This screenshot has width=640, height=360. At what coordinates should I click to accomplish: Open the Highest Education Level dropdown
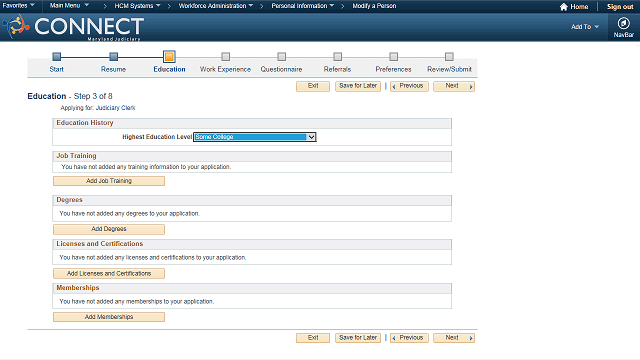pos(255,137)
